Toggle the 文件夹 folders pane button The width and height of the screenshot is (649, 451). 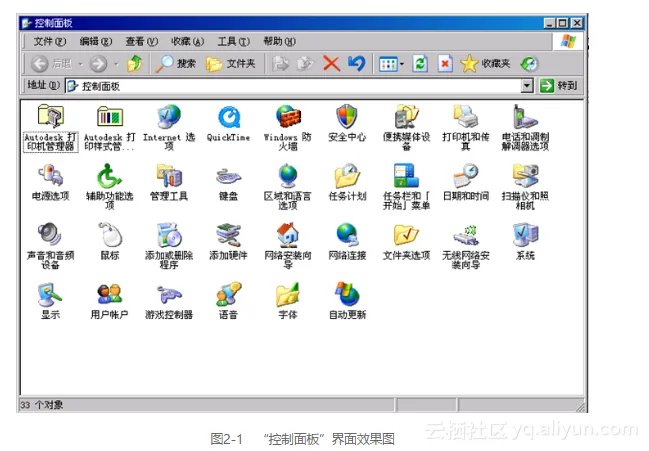point(231,64)
